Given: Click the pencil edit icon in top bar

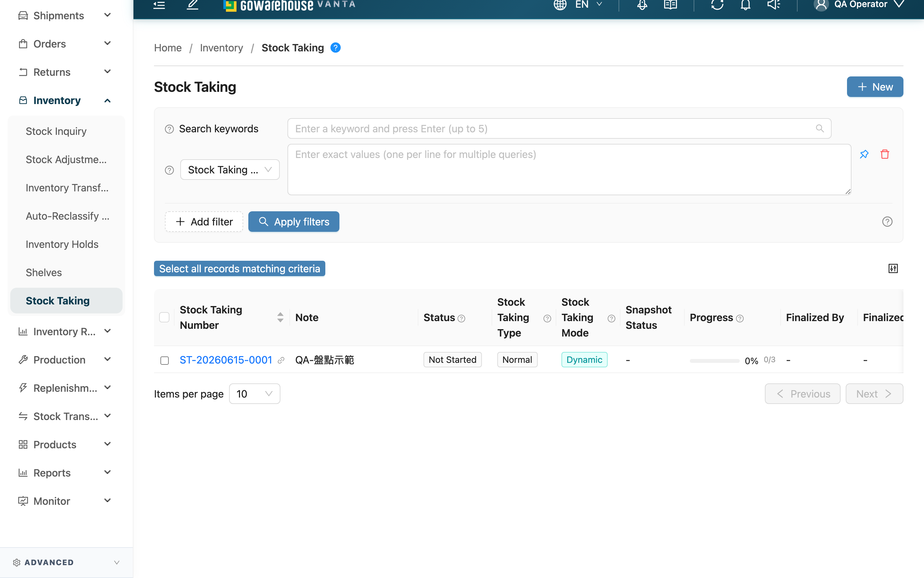Looking at the screenshot, I should [x=193, y=4].
